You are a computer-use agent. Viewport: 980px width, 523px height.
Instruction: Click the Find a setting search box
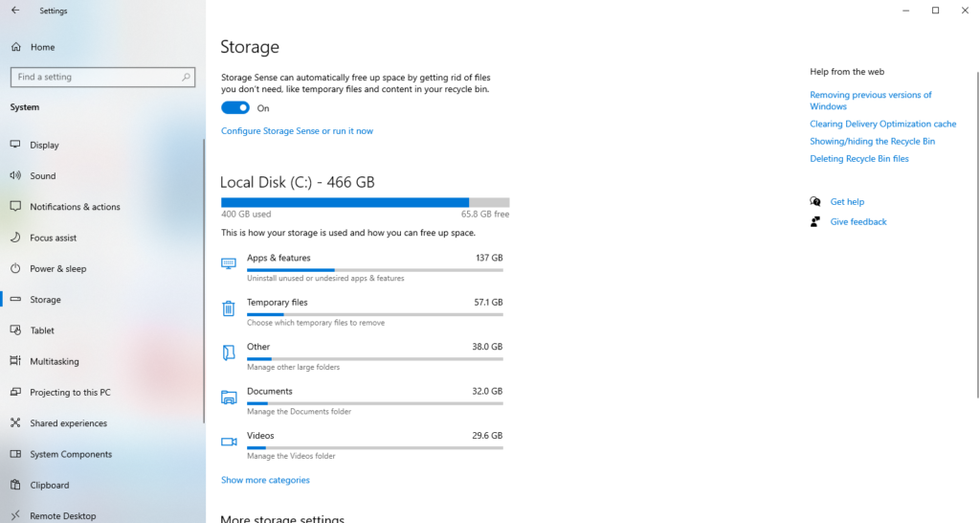pos(96,77)
